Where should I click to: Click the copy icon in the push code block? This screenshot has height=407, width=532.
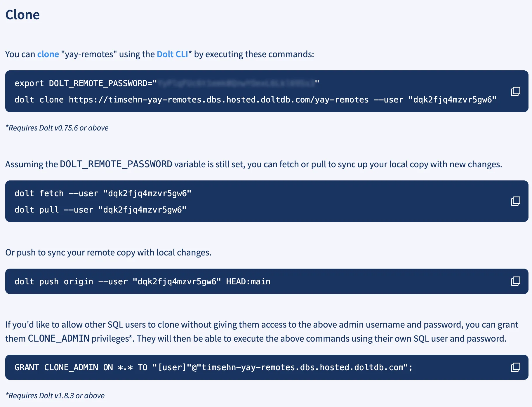[x=515, y=281]
